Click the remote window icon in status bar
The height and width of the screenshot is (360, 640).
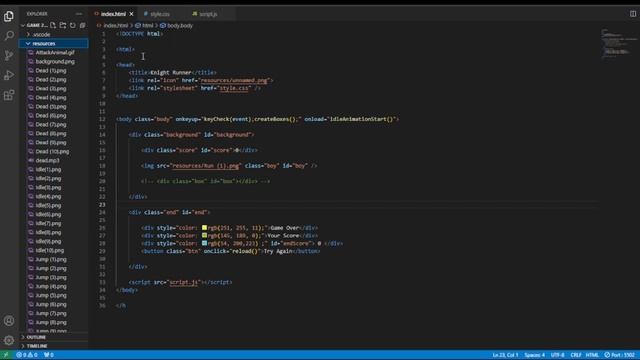pyautogui.click(x=6, y=355)
